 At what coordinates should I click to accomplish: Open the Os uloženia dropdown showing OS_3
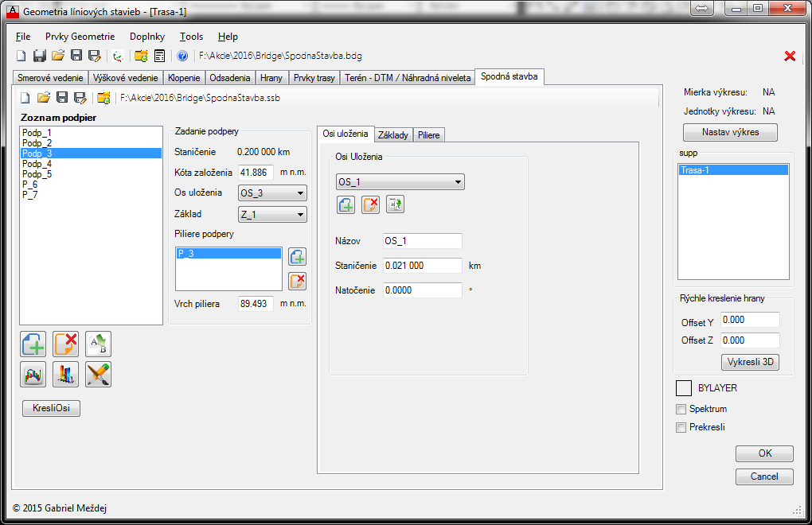(272, 192)
